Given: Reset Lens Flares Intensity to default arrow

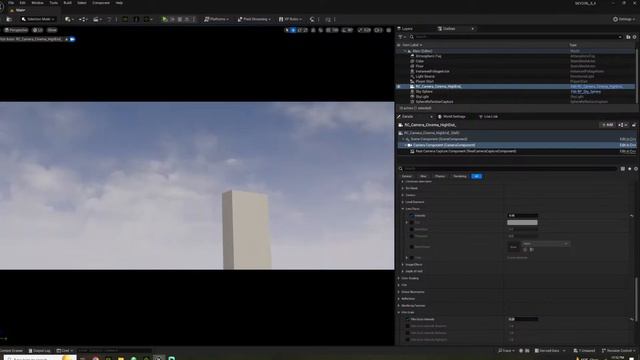Looking at the screenshot, I should click(632, 216).
